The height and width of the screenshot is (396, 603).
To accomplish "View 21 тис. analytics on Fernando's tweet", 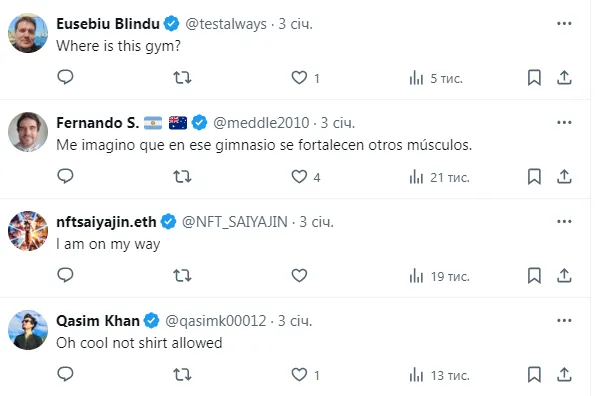I will [x=440, y=177].
